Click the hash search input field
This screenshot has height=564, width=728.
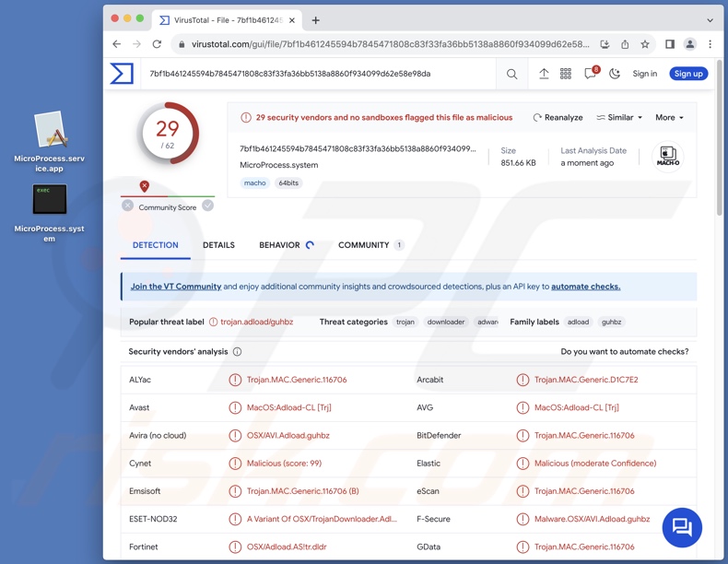(318, 74)
